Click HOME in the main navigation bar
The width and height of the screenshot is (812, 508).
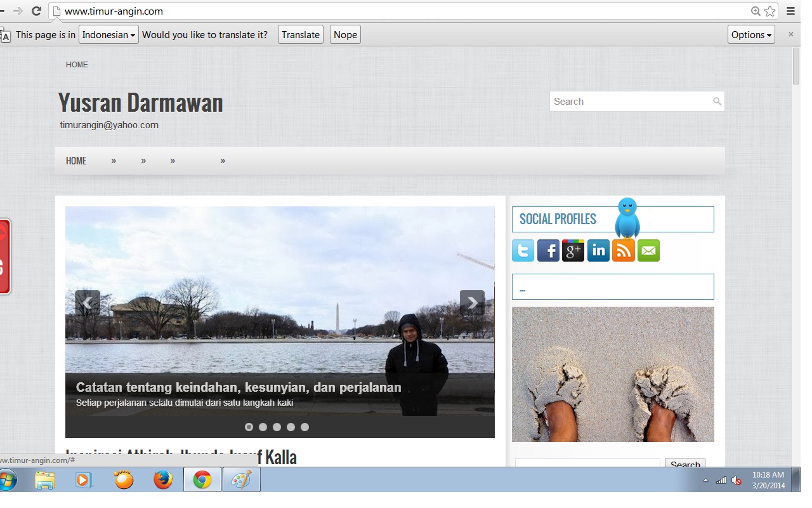76,161
